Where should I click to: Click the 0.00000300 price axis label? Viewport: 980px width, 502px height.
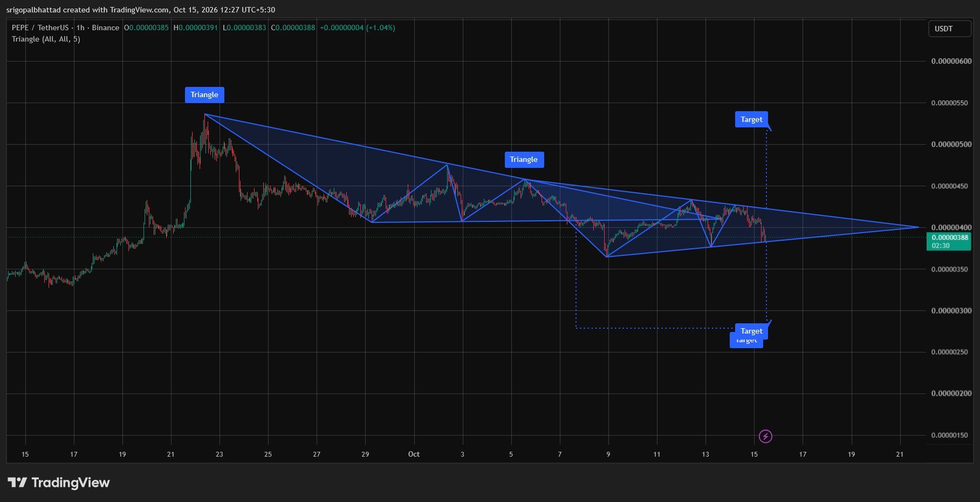[951, 310]
